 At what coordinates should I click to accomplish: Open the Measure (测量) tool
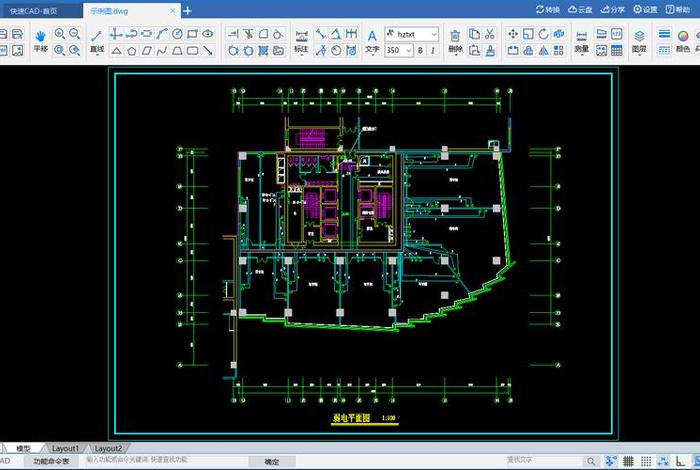tap(582, 39)
